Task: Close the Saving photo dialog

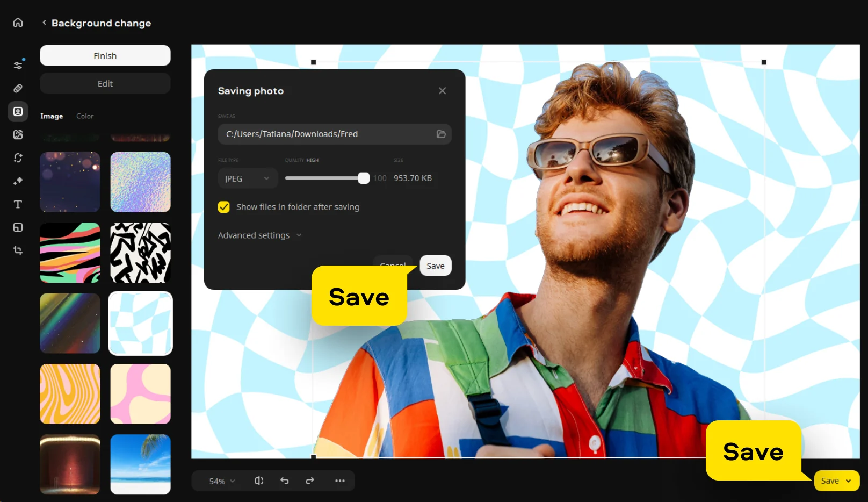Action: pos(442,91)
